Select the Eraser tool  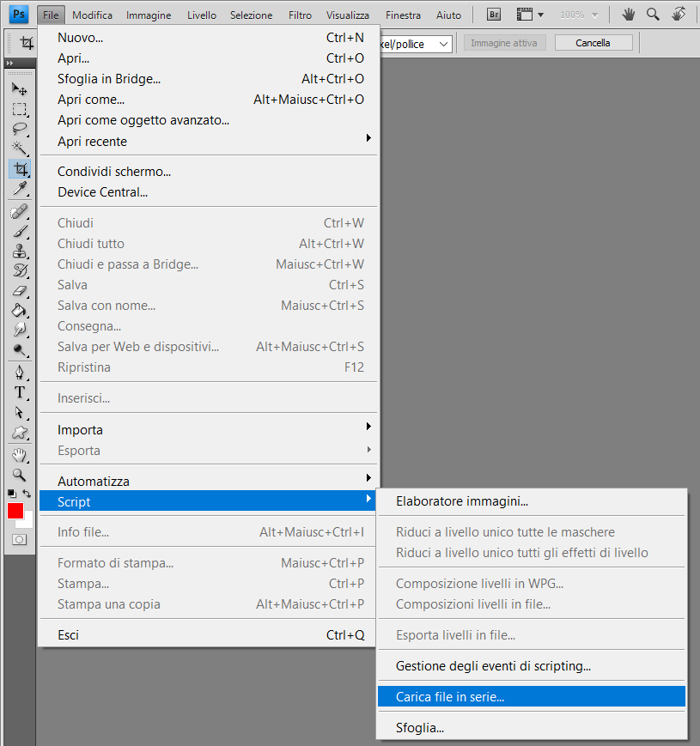(x=20, y=291)
